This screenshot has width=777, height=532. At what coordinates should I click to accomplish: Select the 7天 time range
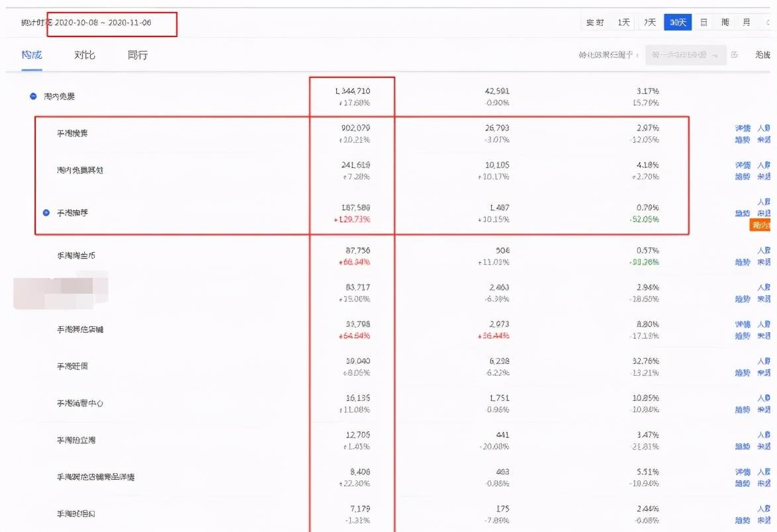(x=650, y=22)
